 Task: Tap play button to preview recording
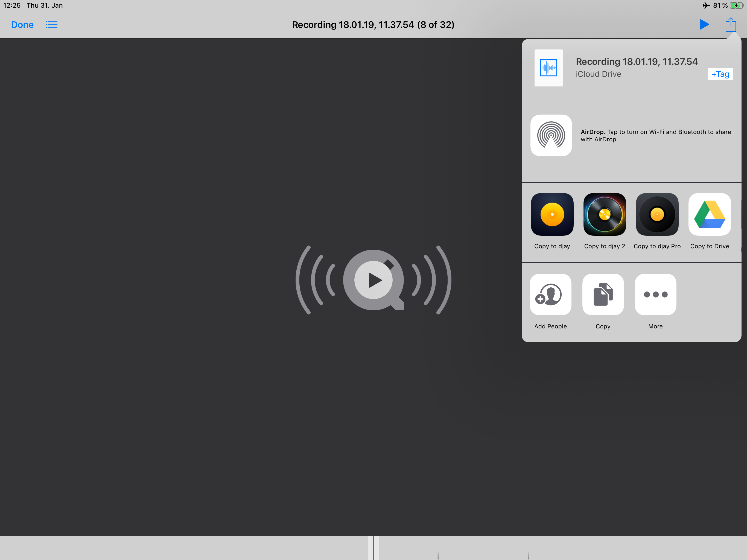click(x=704, y=24)
